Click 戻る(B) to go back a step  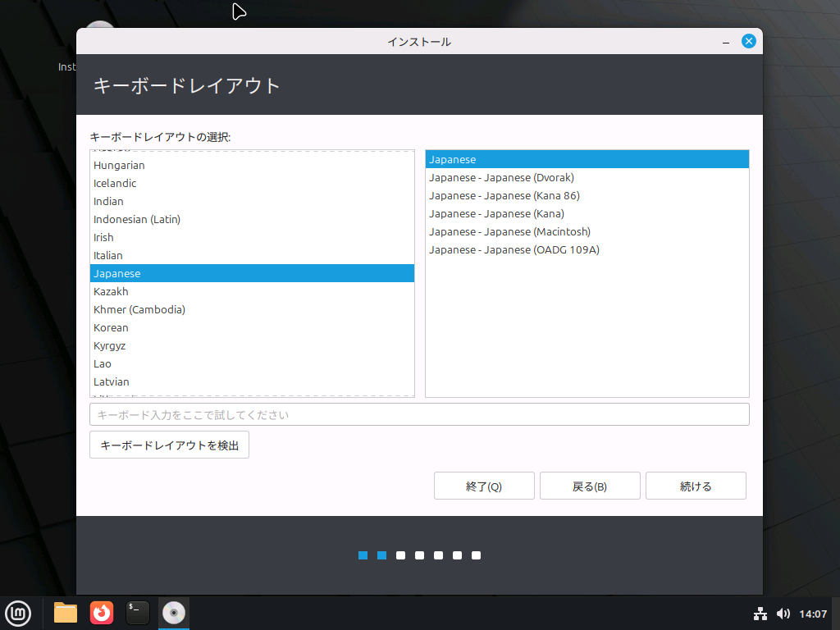click(590, 486)
